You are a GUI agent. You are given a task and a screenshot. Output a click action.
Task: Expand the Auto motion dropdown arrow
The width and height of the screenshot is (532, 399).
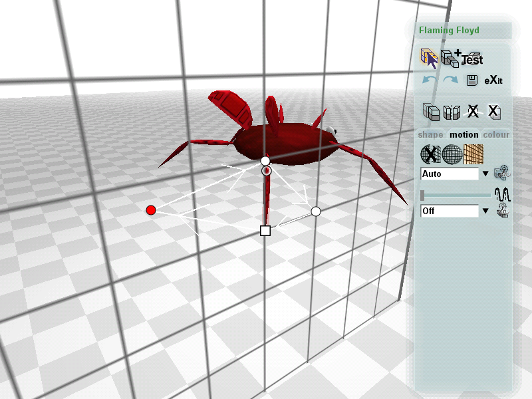tap(485, 174)
